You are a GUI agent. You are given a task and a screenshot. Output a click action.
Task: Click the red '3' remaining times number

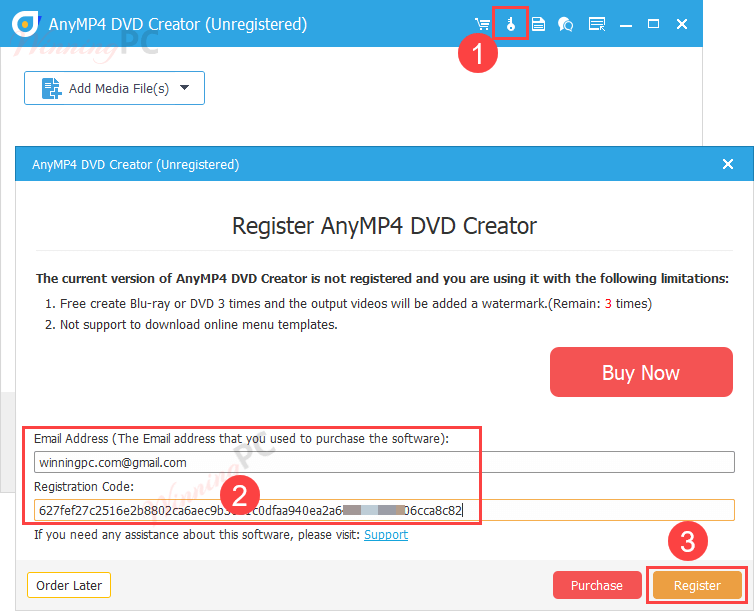point(608,304)
